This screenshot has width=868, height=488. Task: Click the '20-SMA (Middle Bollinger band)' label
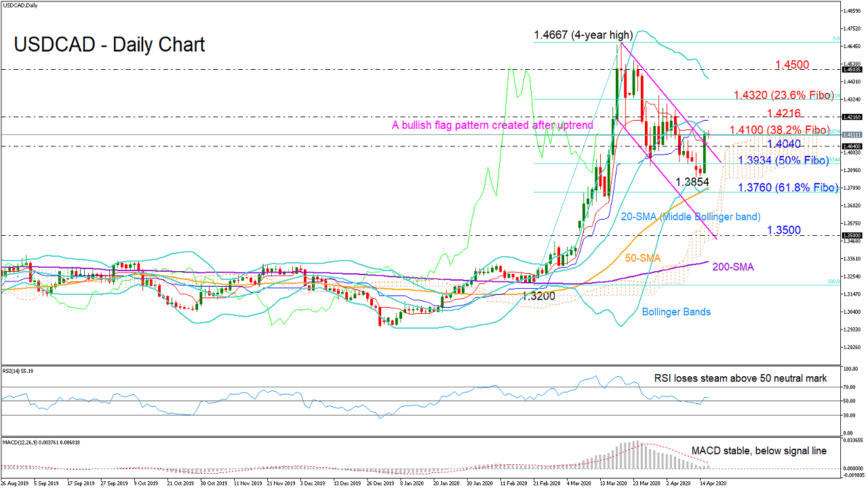[x=690, y=216]
